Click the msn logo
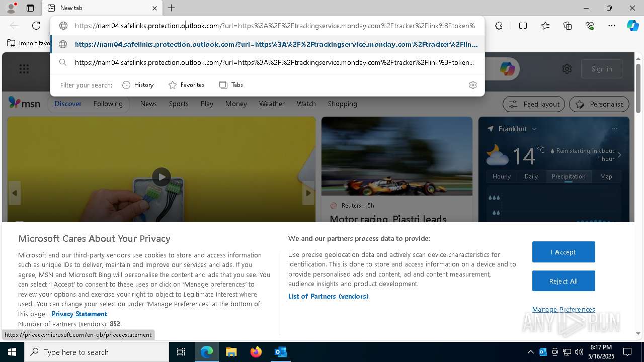Viewport: 644px width, 362px height. [x=24, y=103]
